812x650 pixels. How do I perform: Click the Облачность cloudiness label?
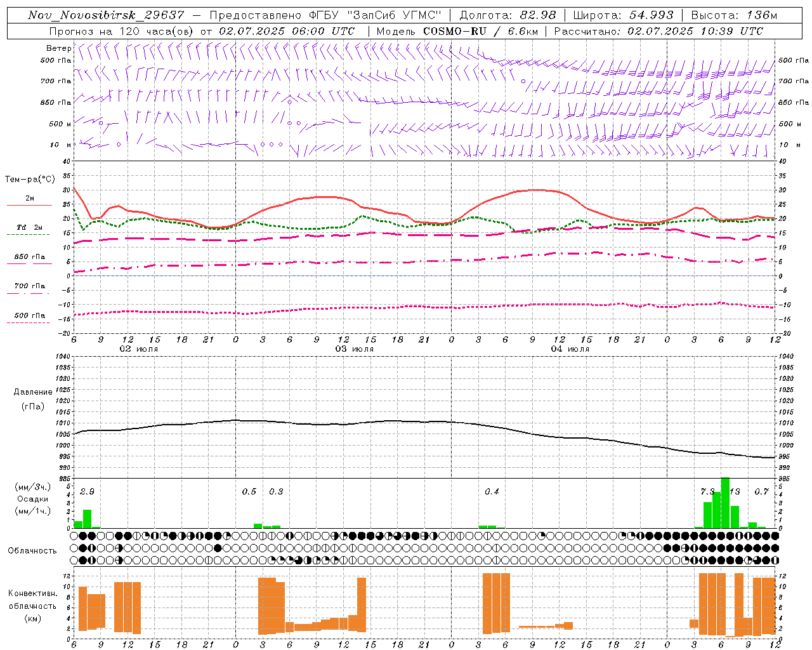pyautogui.click(x=32, y=550)
